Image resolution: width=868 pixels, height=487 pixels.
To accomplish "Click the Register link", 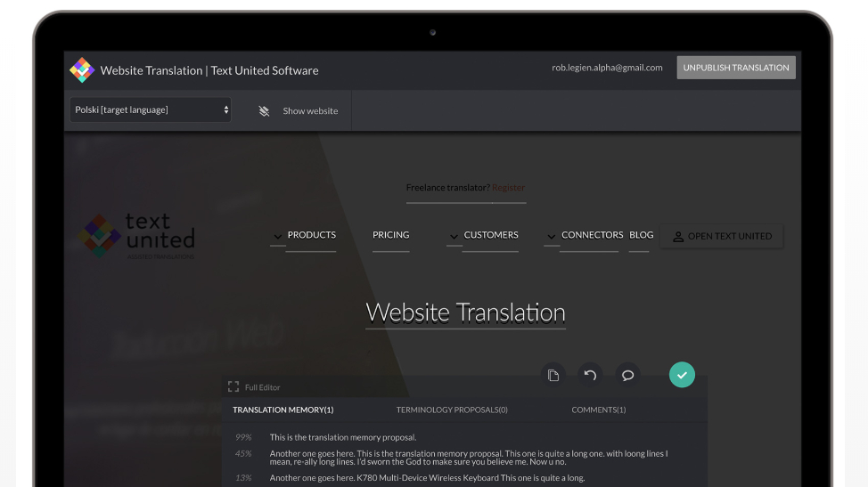I will point(508,187).
